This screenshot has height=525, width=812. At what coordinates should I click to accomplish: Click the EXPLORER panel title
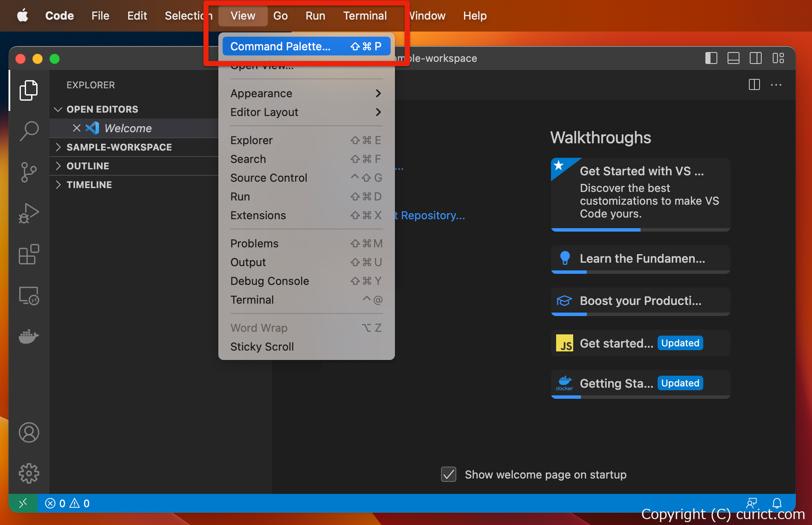tap(90, 85)
